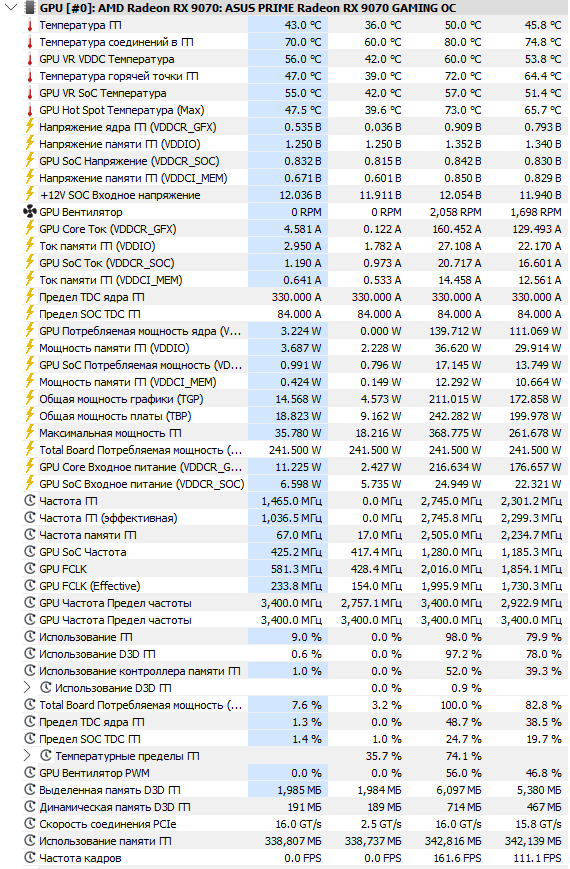Screen dimensions: 570x869
Task: Click clock icon of GPU FCLK (Effective)
Action: pos(30,586)
